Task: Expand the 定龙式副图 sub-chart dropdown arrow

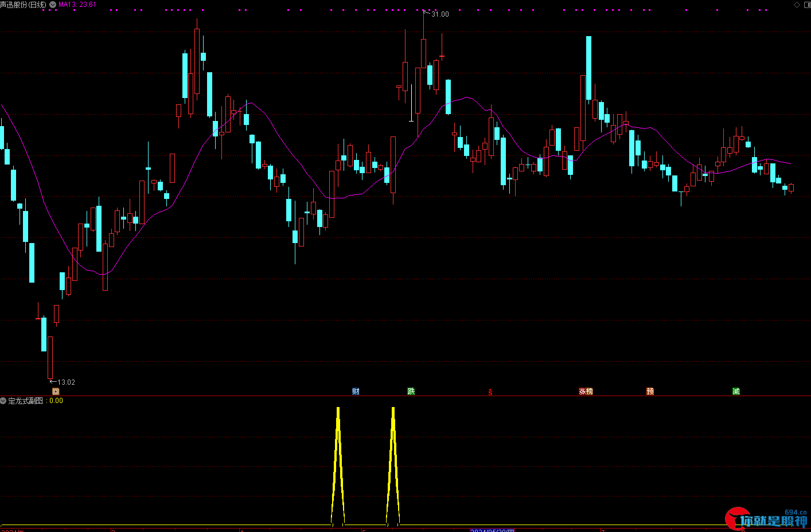Action: [x=3, y=401]
